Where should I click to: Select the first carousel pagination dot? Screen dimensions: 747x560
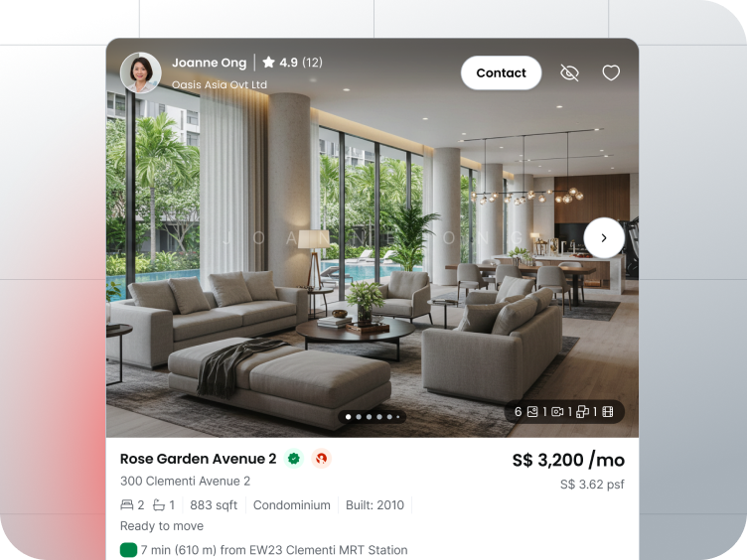pos(349,417)
